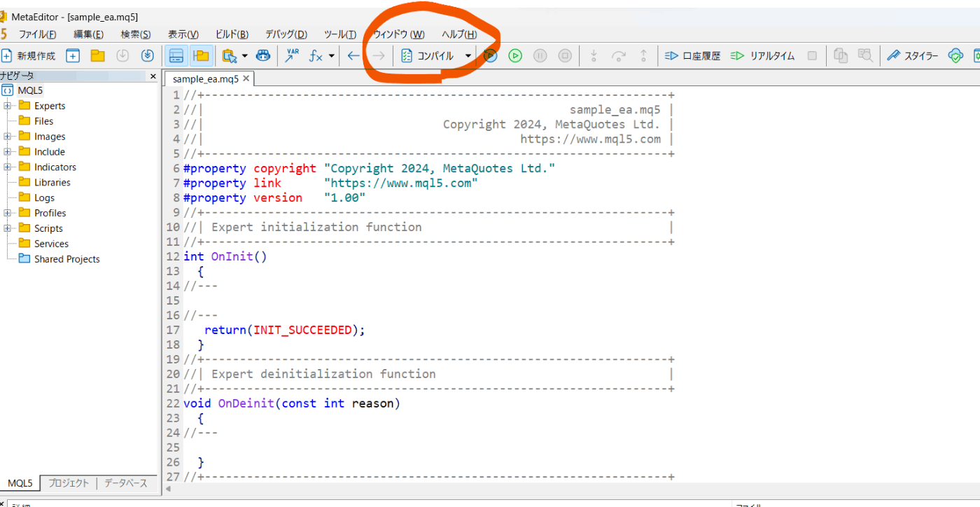The width and height of the screenshot is (980, 507).
Task: Click the step out up-arrow icon
Action: 643,56
